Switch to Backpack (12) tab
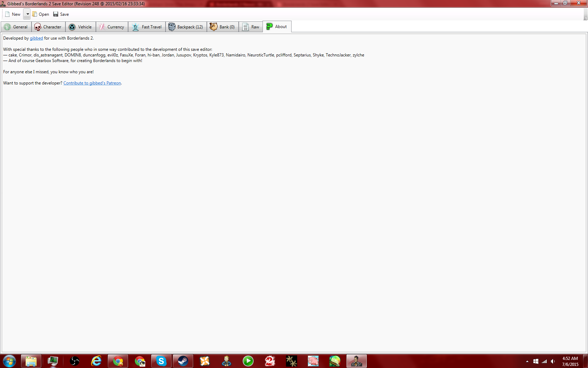The image size is (588, 368). [186, 27]
